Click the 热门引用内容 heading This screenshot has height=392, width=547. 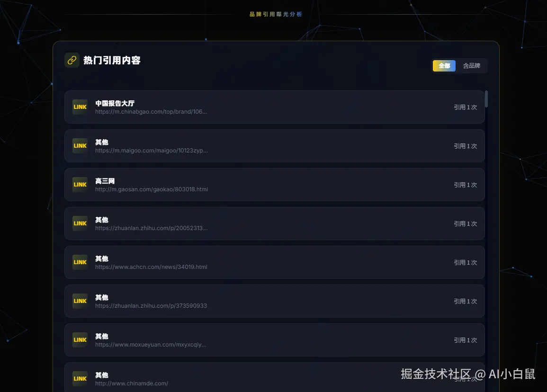click(x=112, y=60)
